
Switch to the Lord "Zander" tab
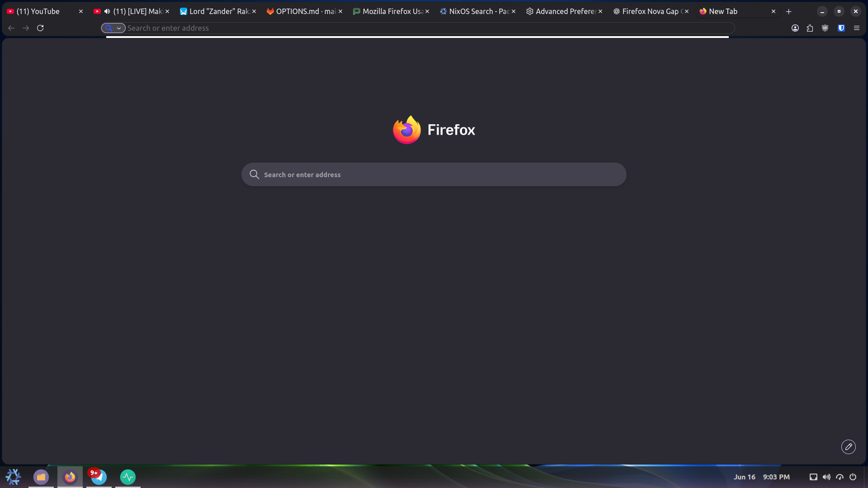(218, 11)
